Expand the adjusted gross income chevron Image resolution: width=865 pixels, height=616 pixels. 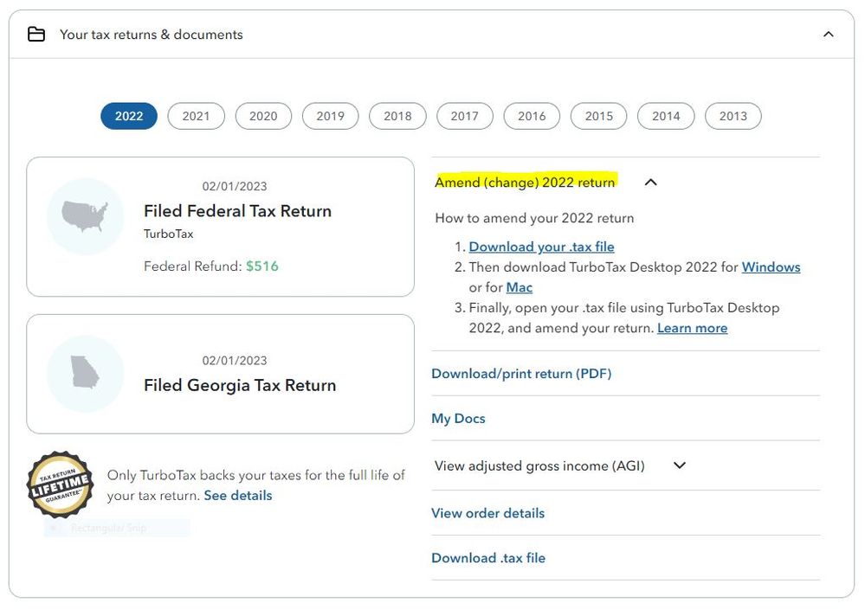[x=680, y=465]
